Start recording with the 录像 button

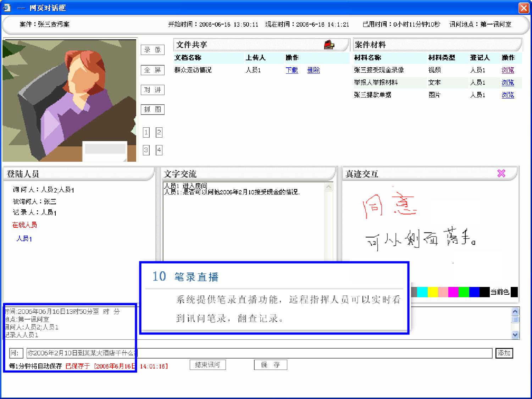click(153, 50)
